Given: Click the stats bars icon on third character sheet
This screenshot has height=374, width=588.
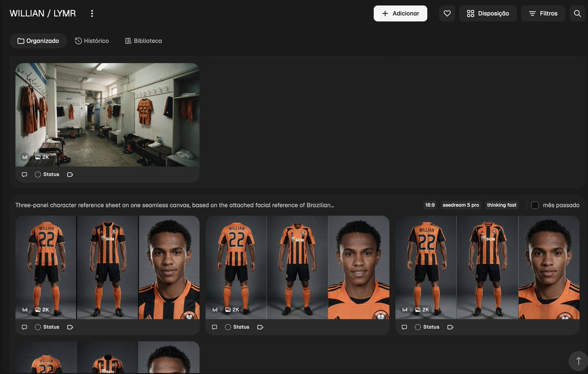Looking at the screenshot, I should click(x=405, y=310).
